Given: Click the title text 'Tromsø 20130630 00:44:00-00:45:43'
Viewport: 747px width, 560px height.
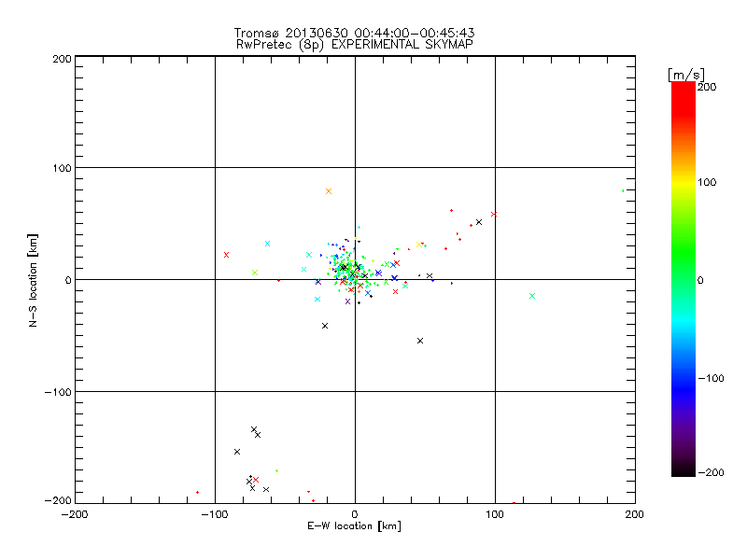Looking at the screenshot, I should [x=354, y=33].
